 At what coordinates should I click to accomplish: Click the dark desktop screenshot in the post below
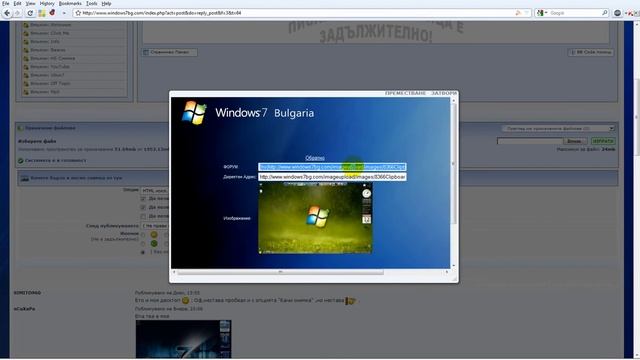(x=183, y=339)
